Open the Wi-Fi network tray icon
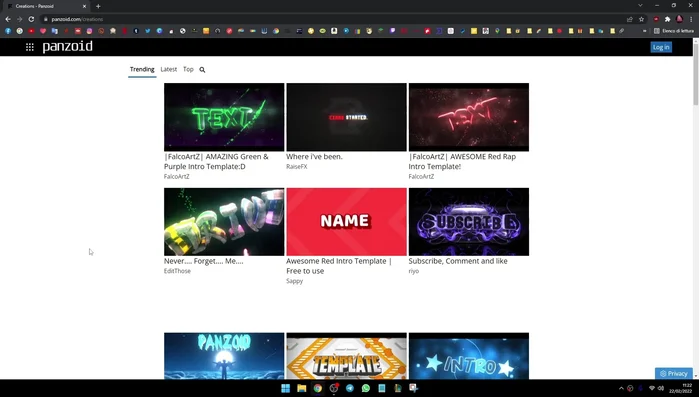 coord(652,388)
